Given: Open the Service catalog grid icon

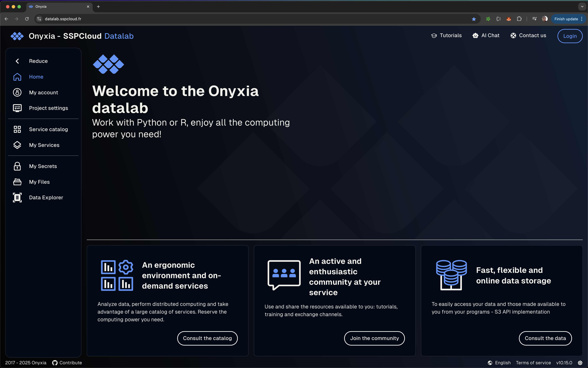Looking at the screenshot, I should [x=17, y=129].
